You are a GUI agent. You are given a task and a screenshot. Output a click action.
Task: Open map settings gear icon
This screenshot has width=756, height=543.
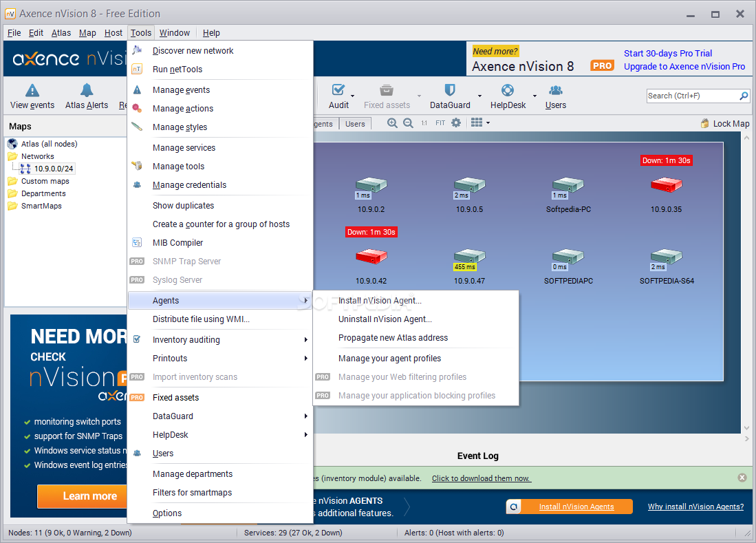456,123
